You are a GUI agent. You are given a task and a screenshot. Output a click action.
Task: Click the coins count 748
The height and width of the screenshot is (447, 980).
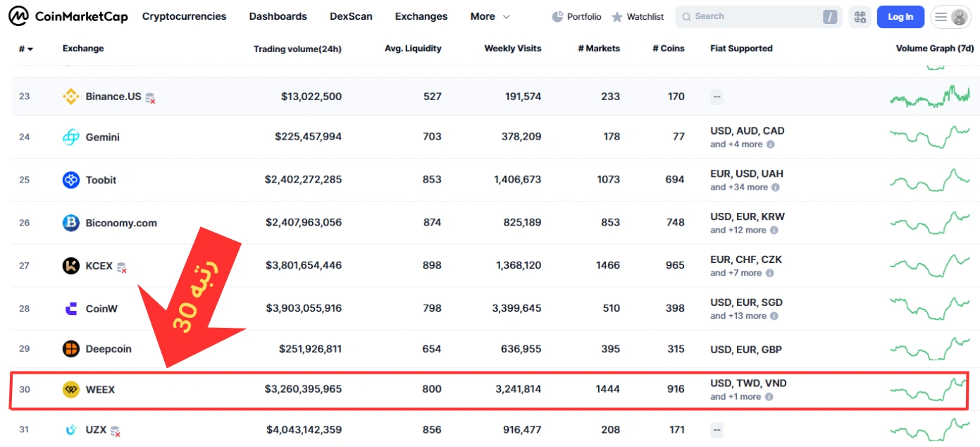(x=675, y=223)
